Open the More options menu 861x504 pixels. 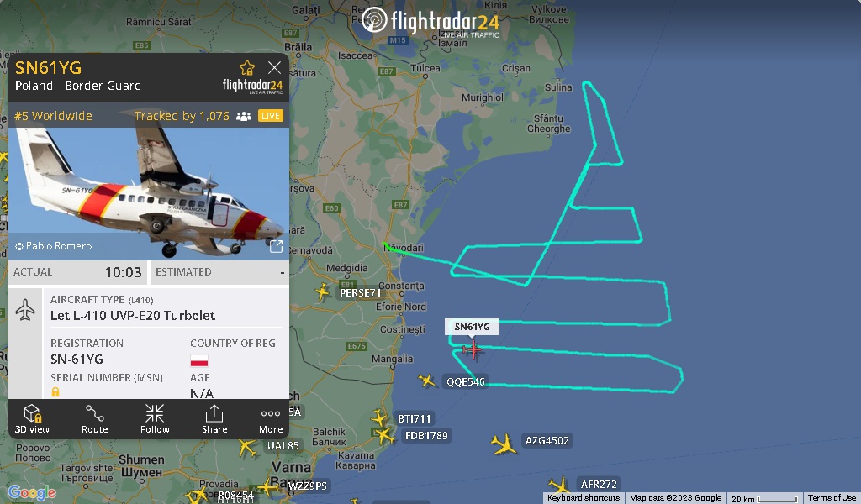[x=271, y=419]
